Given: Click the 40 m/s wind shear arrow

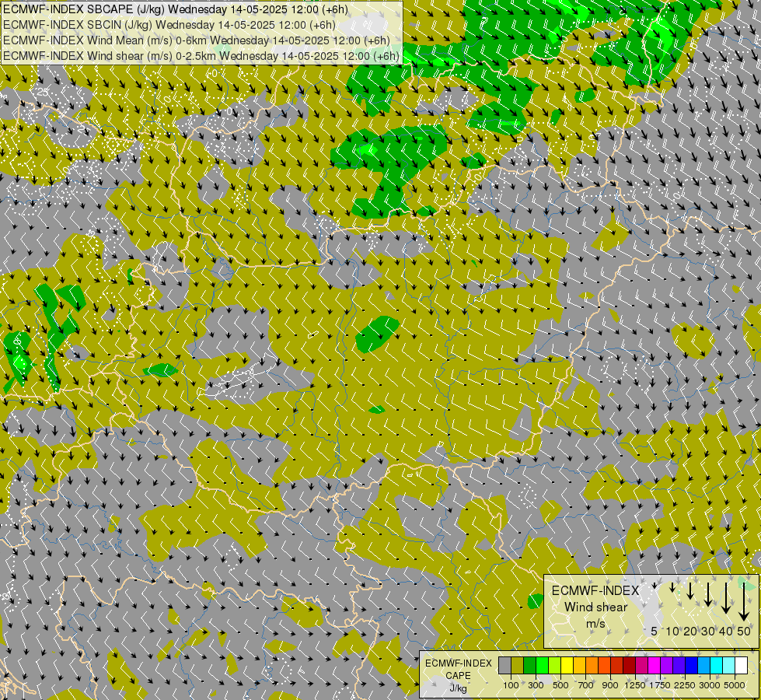Looking at the screenshot, I should click(726, 598).
